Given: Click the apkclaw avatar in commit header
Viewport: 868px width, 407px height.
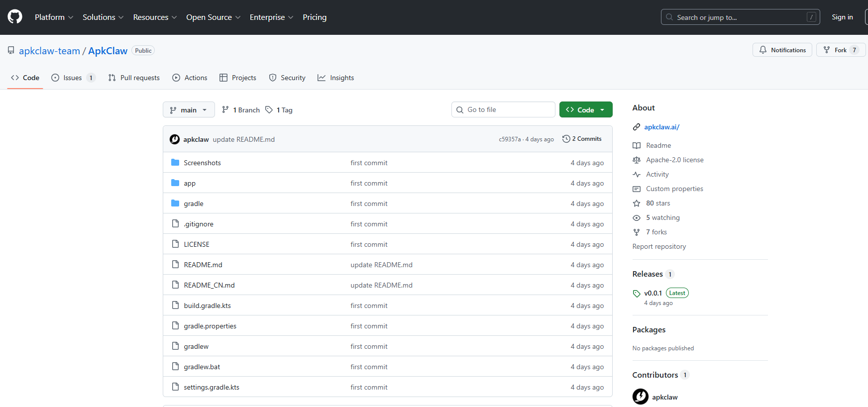Looking at the screenshot, I should (175, 139).
